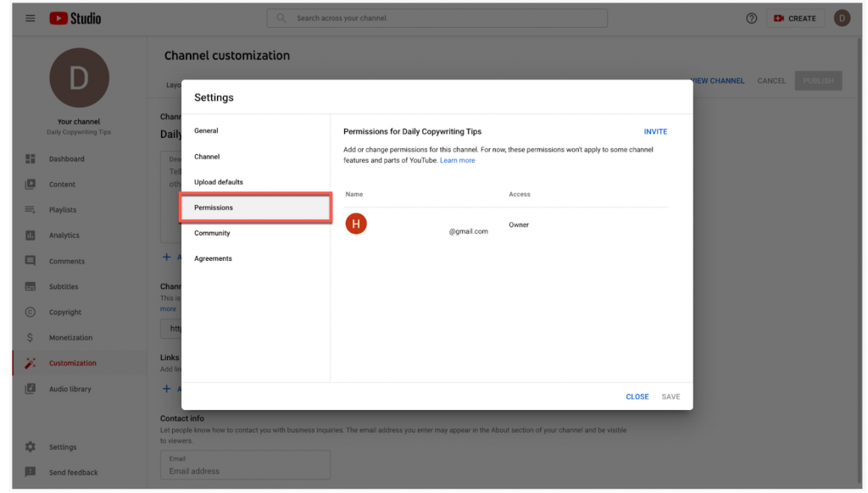Click the Access column header
This screenshot has height=493, width=868.
520,194
